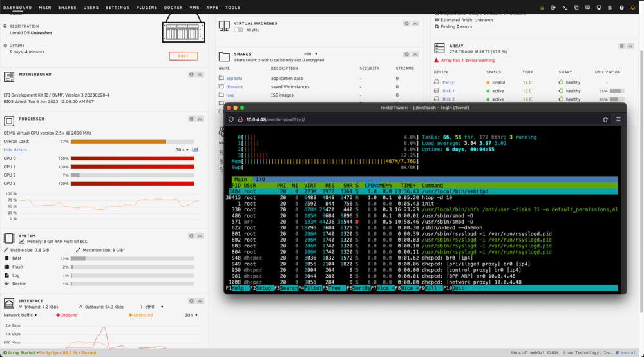The height and width of the screenshot is (357, 644).
Task: Open Virtual Machines settings gear
Action: (406, 24)
